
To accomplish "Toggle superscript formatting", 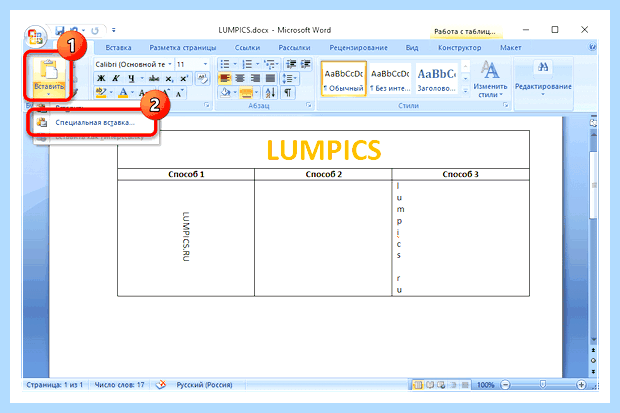I will coord(183,79).
